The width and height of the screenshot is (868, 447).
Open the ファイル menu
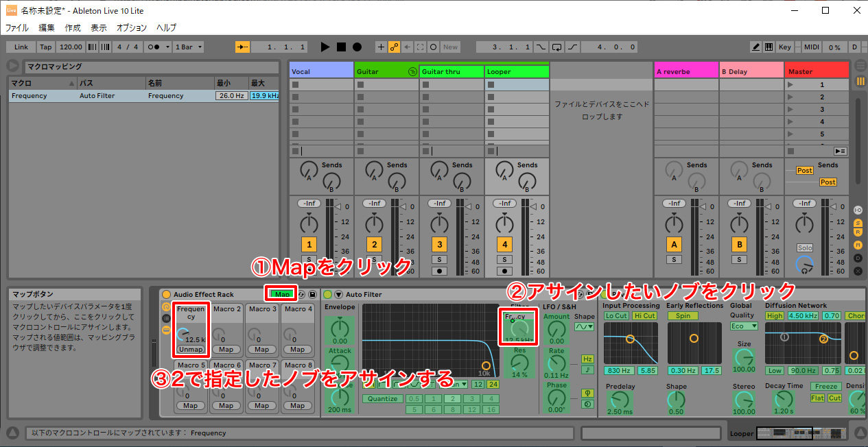(17, 28)
